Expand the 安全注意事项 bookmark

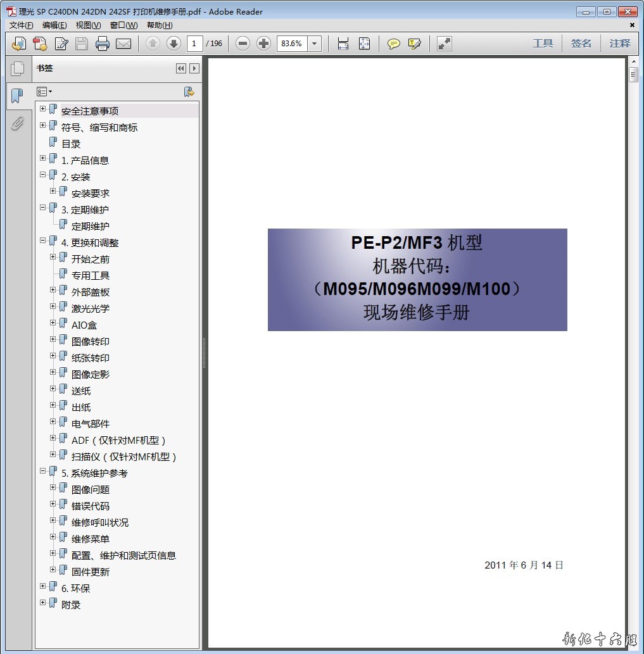[x=42, y=109]
